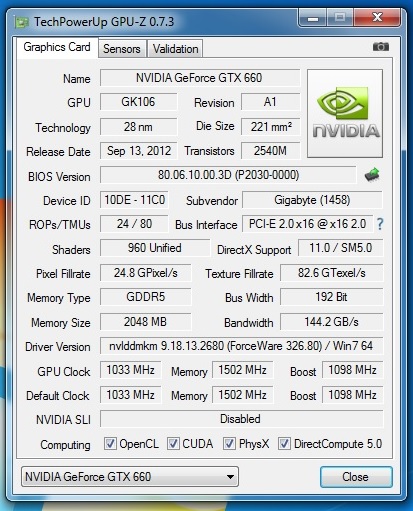The height and width of the screenshot is (511, 413).
Task: Switch to the Validation tab
Action: [175, 49]
